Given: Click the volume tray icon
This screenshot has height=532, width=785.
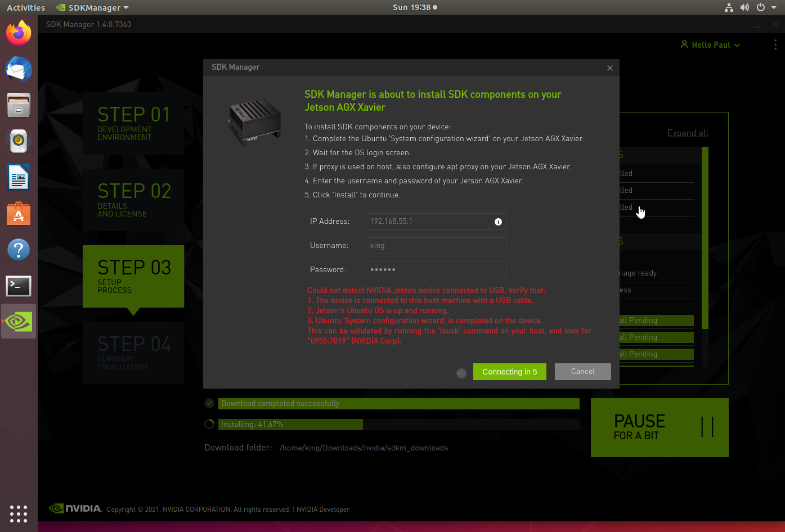Looking at the screenshot, I should (x=744, y=7).
